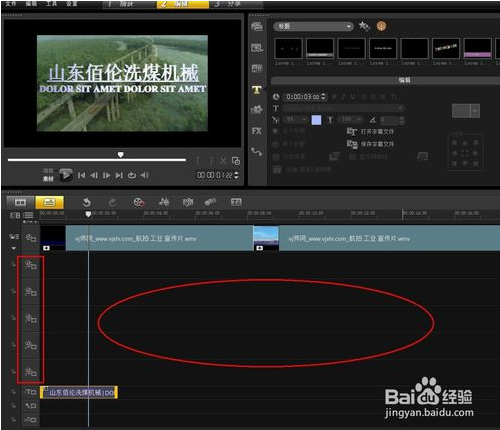Switch preview to Project mode
Screen dimensions: 500x430
coord(48,171)
